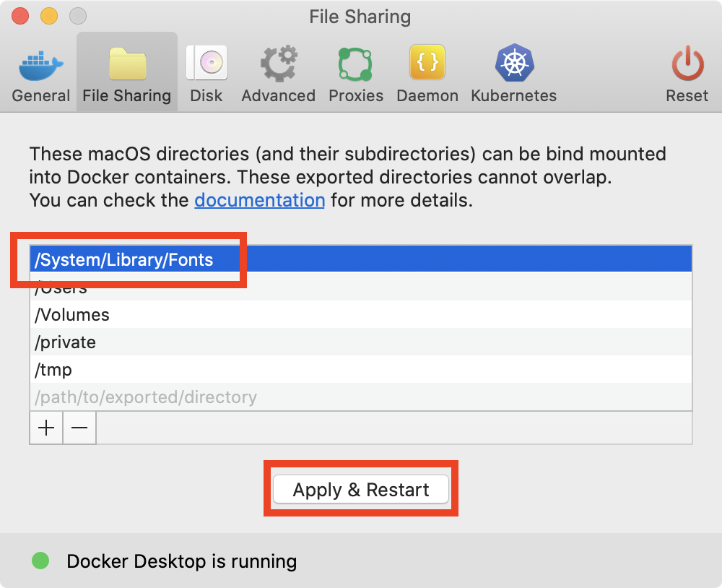Screen dimensions: 722x588
Task: Minimize the window with yellow button
Action: 49,16
